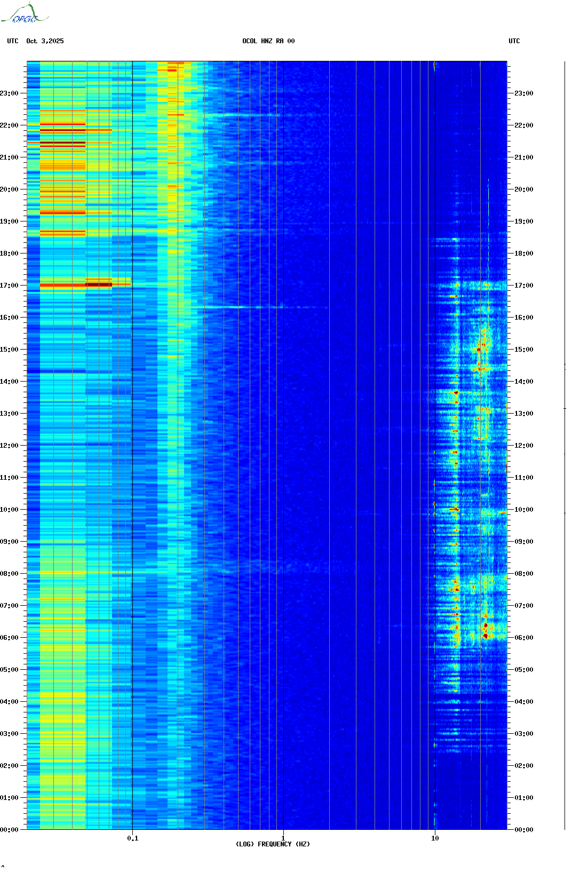Click 21:00 on the left time axis
588x872 pixels.
click(x=9, y=157)
